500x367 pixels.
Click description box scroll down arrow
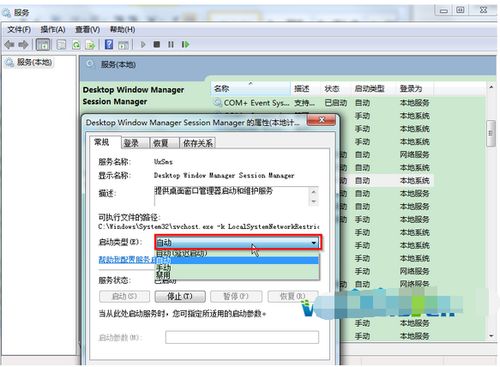[x=313, y=201]
